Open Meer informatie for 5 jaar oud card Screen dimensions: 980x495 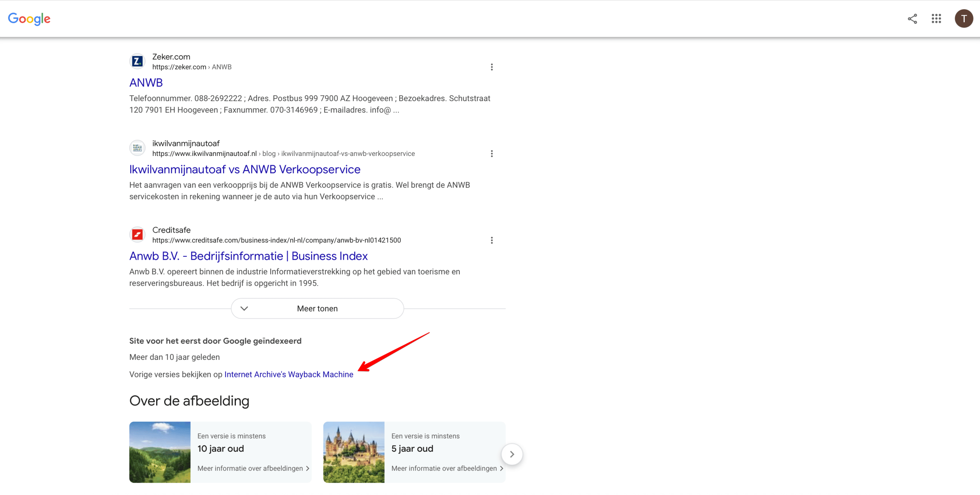click(x=447, y=468)
